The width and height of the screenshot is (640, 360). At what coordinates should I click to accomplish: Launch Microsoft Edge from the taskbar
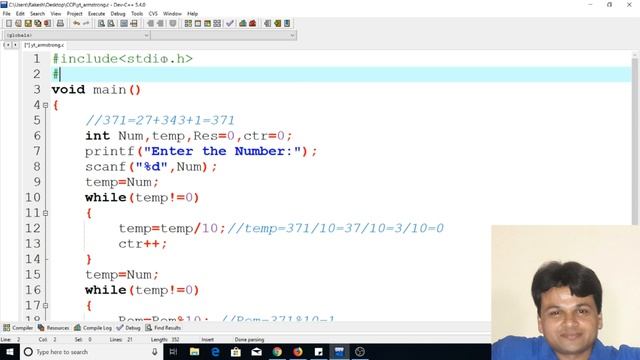tap(215, 352)
